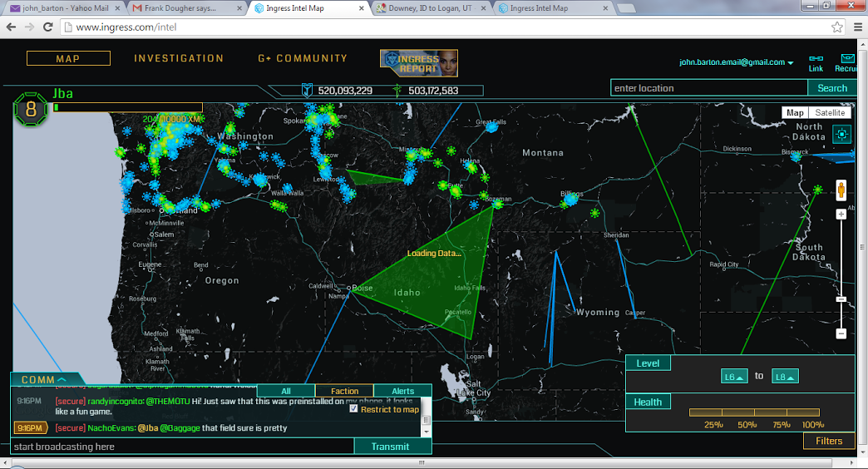Open the Chrome hamburger menu
This screenshot has height=469, width=868.
857,27
